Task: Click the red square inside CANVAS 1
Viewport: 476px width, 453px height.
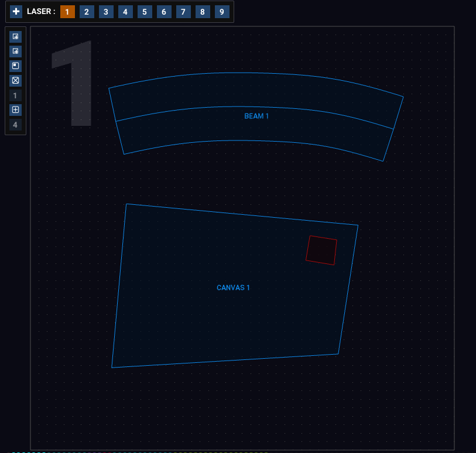Action: coord(321,250)
